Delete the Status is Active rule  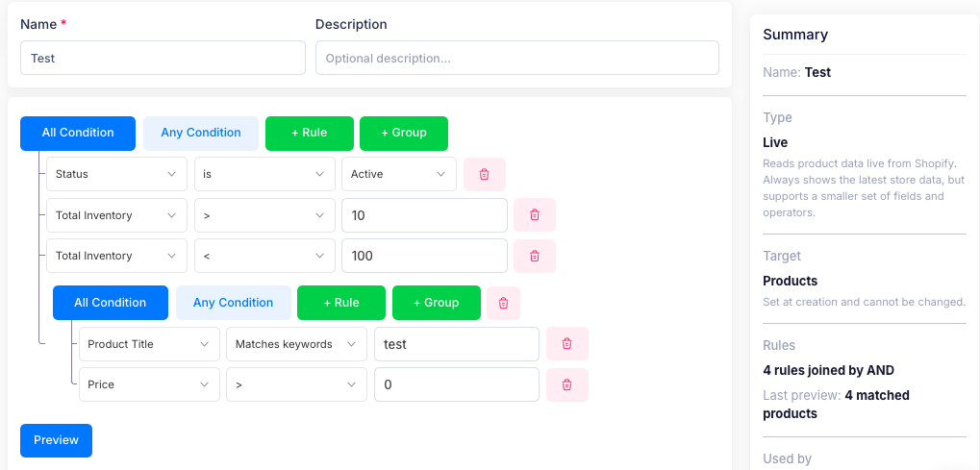coord(485,174)
